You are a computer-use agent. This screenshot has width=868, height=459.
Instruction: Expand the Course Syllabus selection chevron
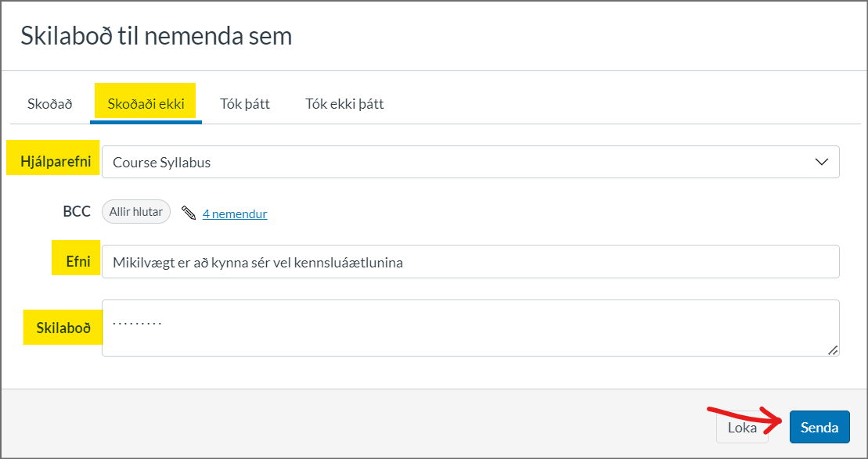point(820,161)
